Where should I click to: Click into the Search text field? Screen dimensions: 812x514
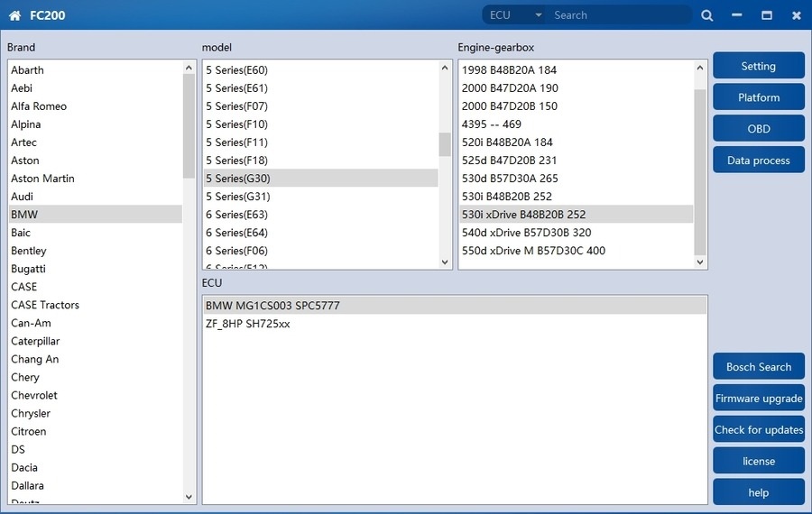click(618, 15)
